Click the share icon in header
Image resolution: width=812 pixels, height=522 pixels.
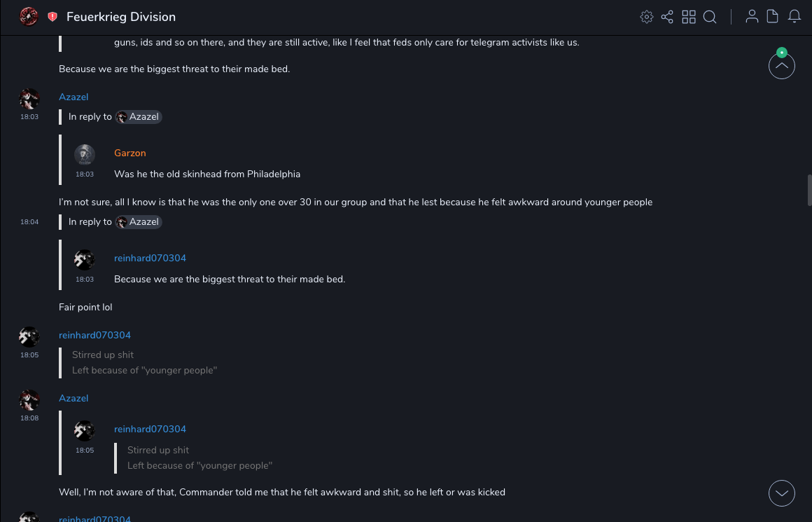[x=667, y=17]
